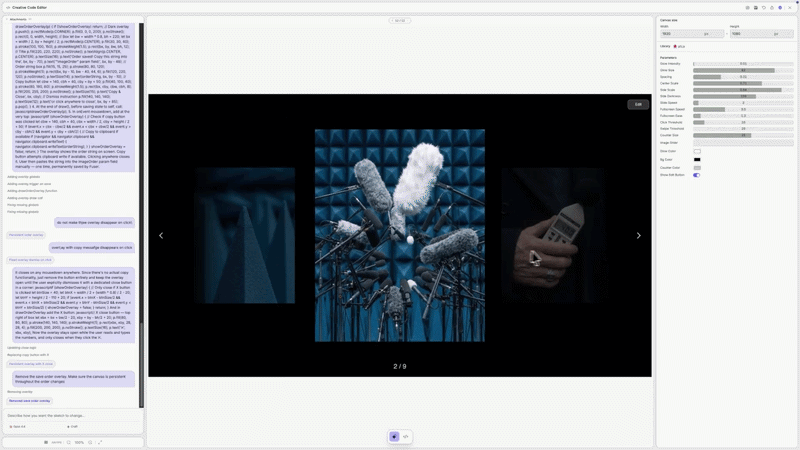Image resolution: width=800 pixels, height=450 pixels.
Task: Open the model selector in chat box
Action: click(x=17, y=427)
